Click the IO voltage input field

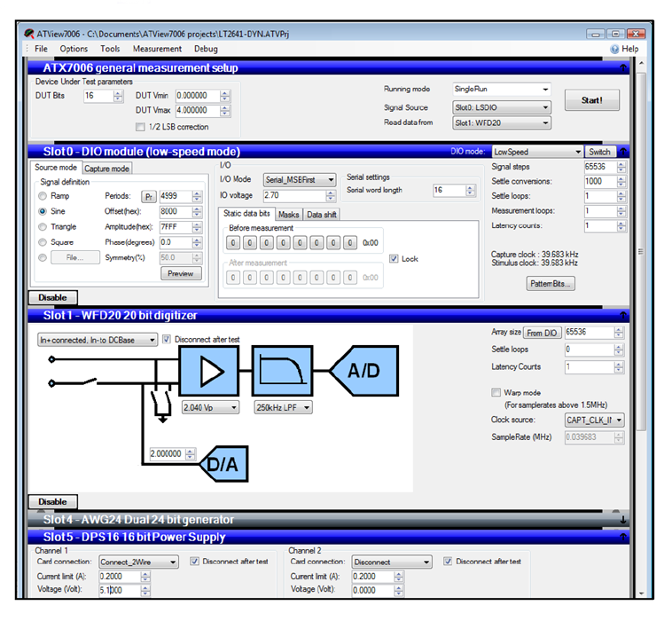295,195
